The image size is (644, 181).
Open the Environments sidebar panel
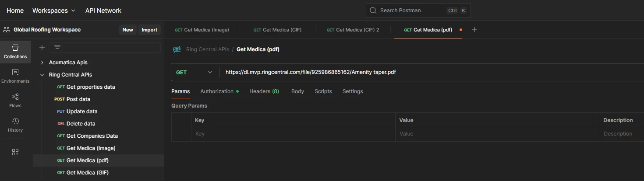pyautogui.click(x=15, y=77)
